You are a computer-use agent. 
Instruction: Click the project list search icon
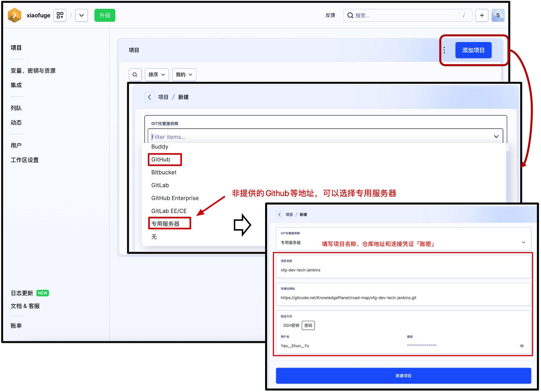(x=135, y=75)
